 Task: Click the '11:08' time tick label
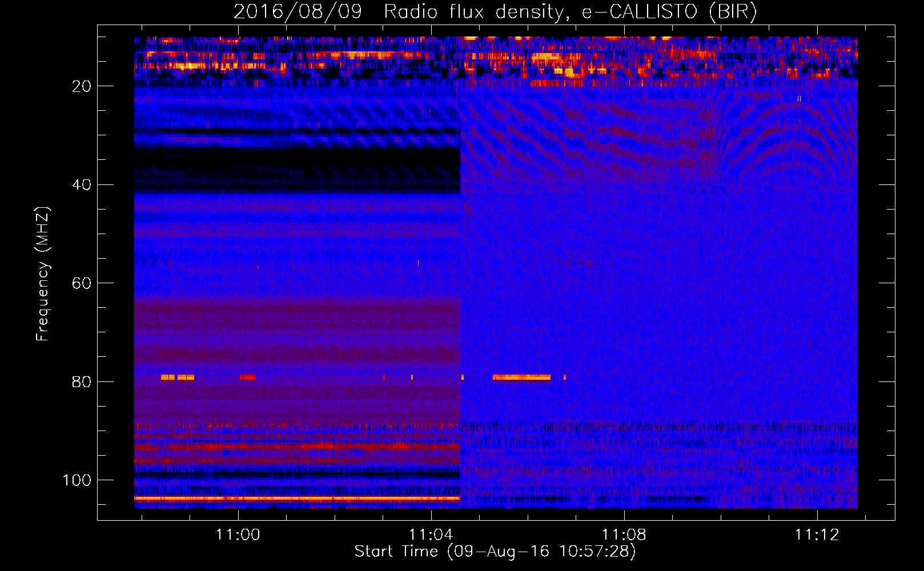click(624, 535)
